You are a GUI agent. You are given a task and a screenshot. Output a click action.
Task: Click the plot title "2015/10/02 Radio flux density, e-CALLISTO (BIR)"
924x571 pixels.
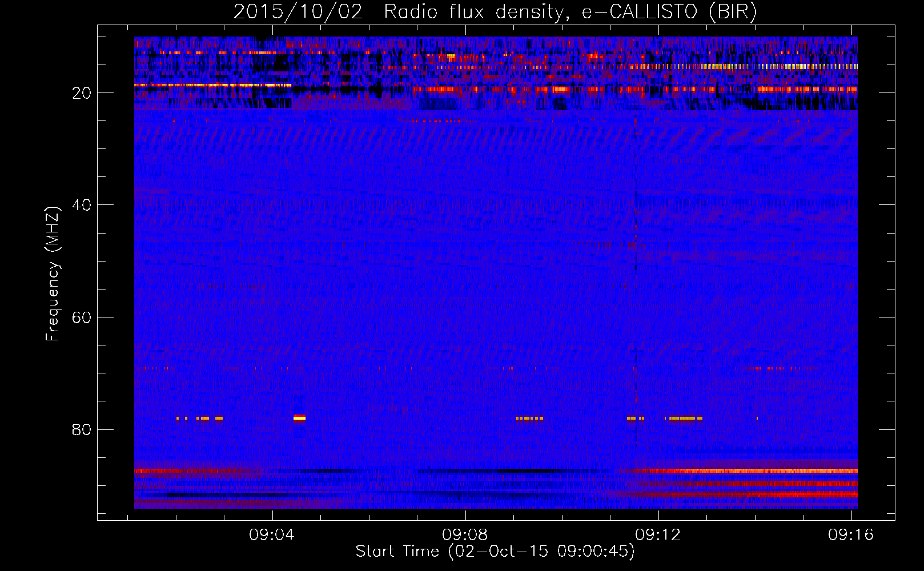coord(495,12)
